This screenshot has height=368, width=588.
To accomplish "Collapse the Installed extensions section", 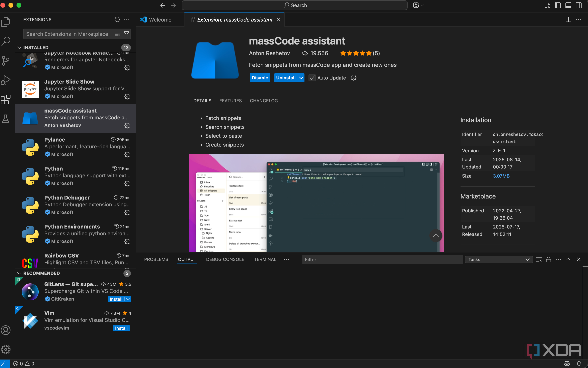I will click(x=20, y=48).
